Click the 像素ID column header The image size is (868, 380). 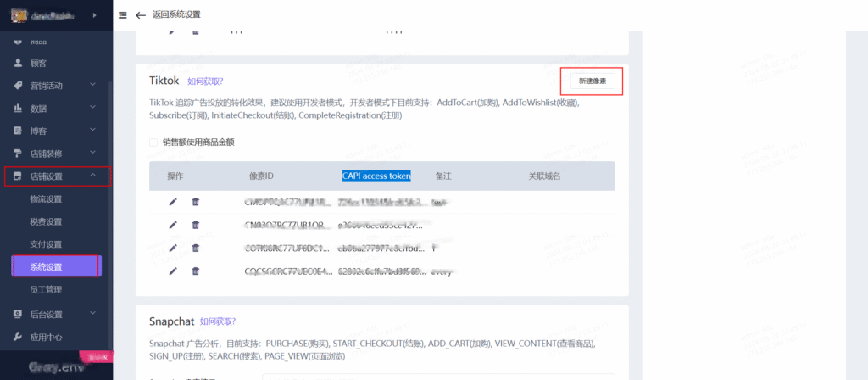coord(261,176)
